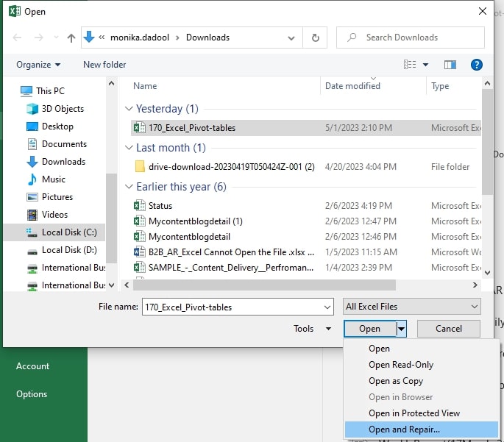Open the Tools dropdown menu
The image size is (504, 442).
312,329
